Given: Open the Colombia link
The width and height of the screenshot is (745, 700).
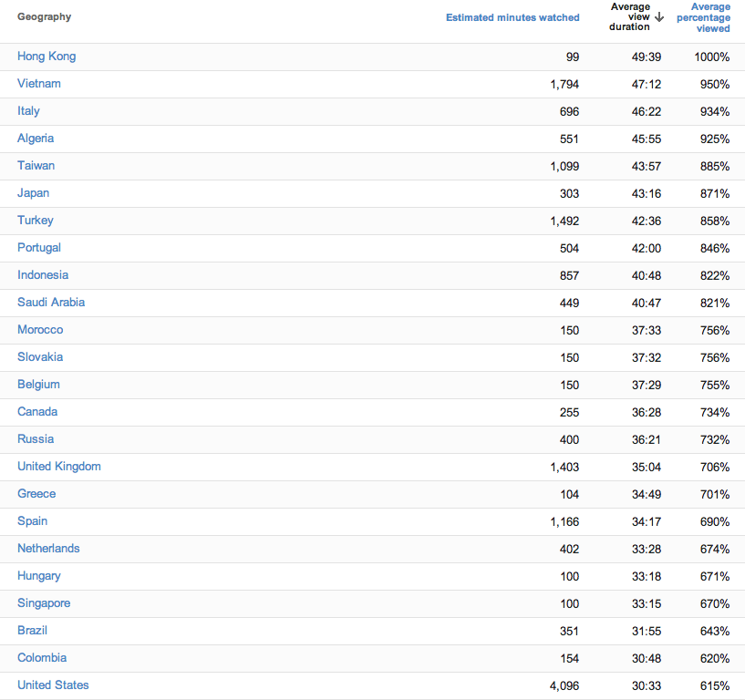Looking at the screenshot, I should point(42,658).
